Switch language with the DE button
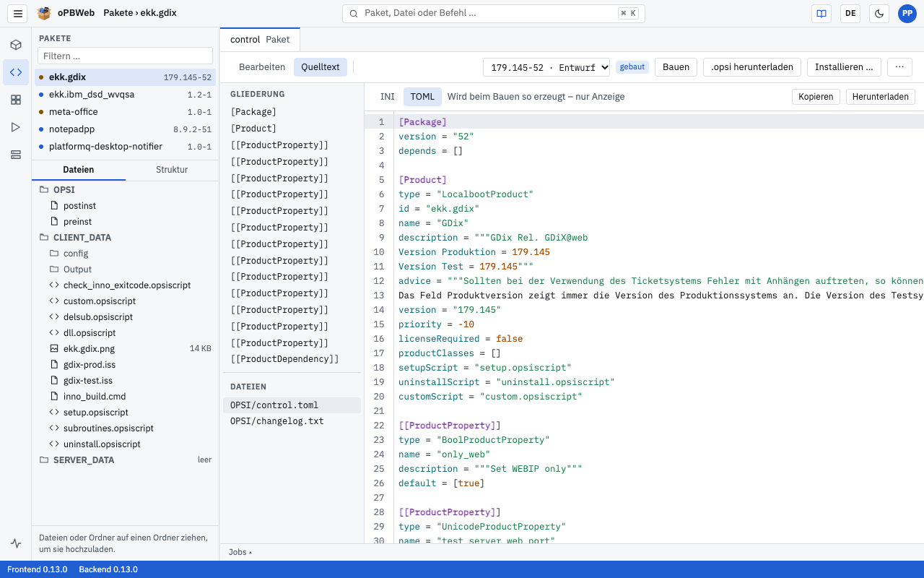 click(850, 13)
